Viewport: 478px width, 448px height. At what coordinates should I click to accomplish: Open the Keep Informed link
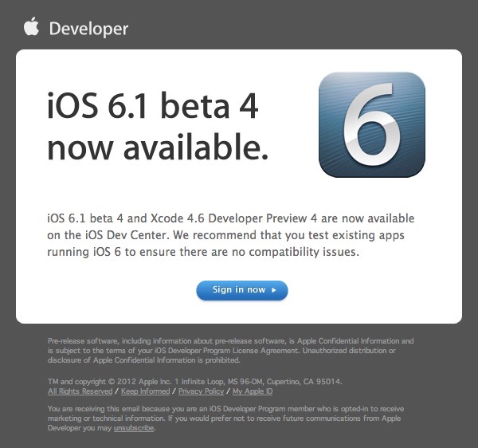146,391
